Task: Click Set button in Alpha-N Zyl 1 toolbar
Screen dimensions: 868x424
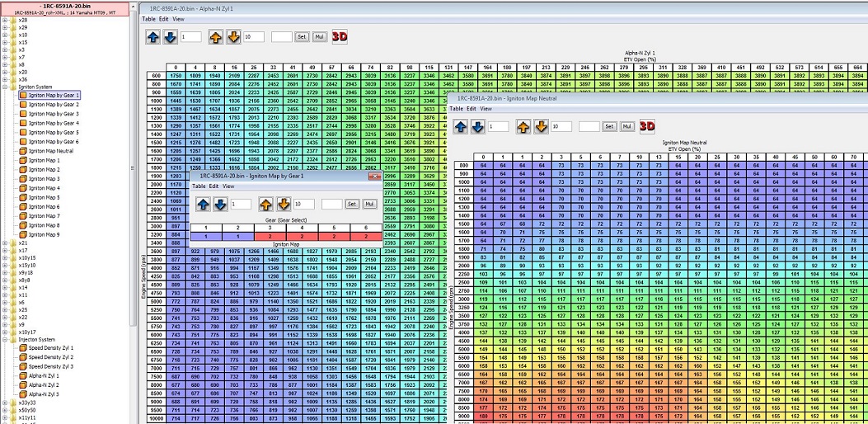Action: click(x=302, y=37)
